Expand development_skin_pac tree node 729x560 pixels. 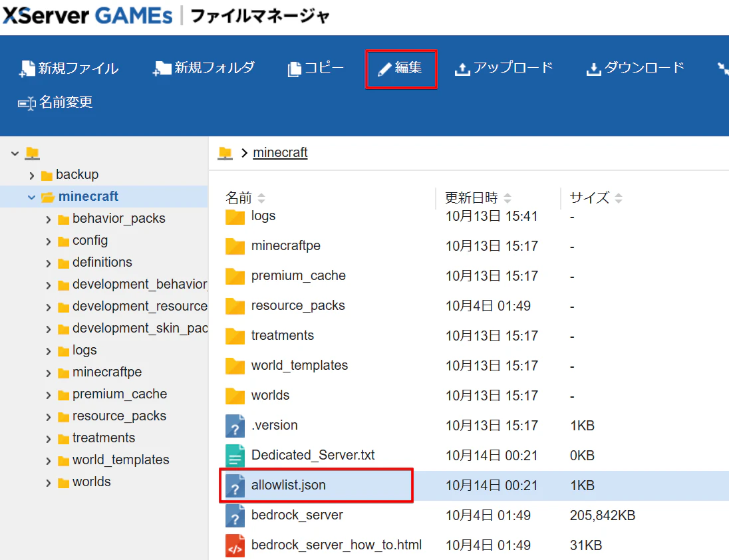[49, 329]
